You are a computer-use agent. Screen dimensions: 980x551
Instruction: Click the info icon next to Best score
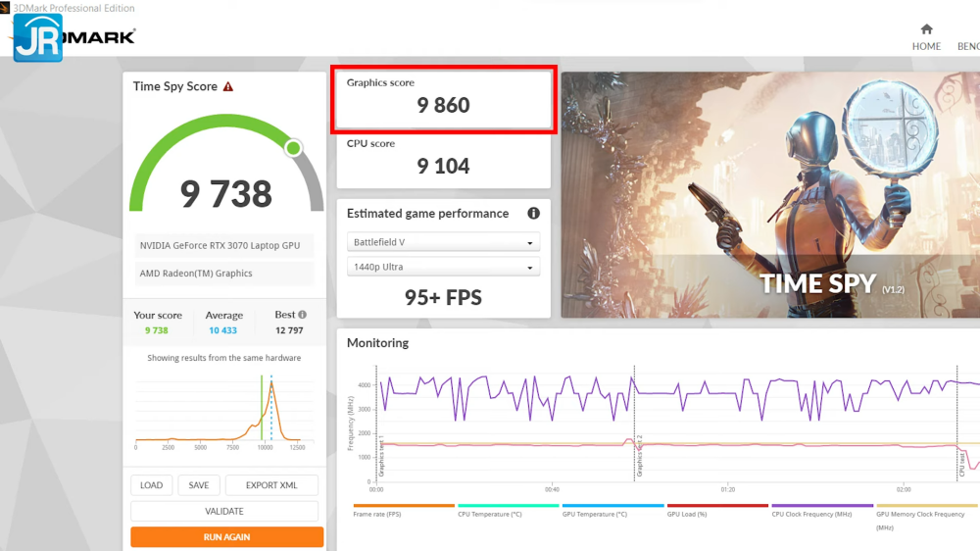pos(303,315)
